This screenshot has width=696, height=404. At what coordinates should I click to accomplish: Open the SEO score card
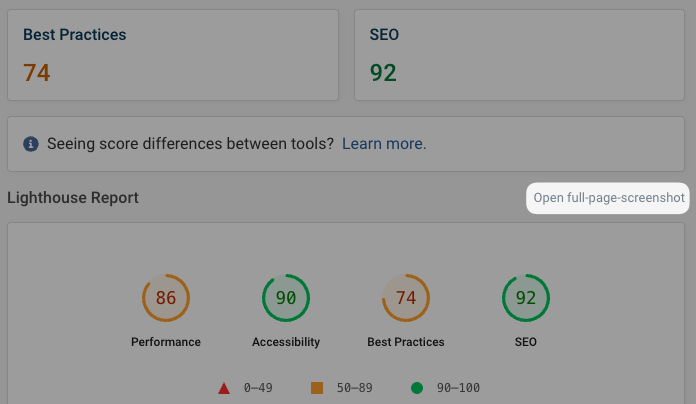(x=519, y=55)
